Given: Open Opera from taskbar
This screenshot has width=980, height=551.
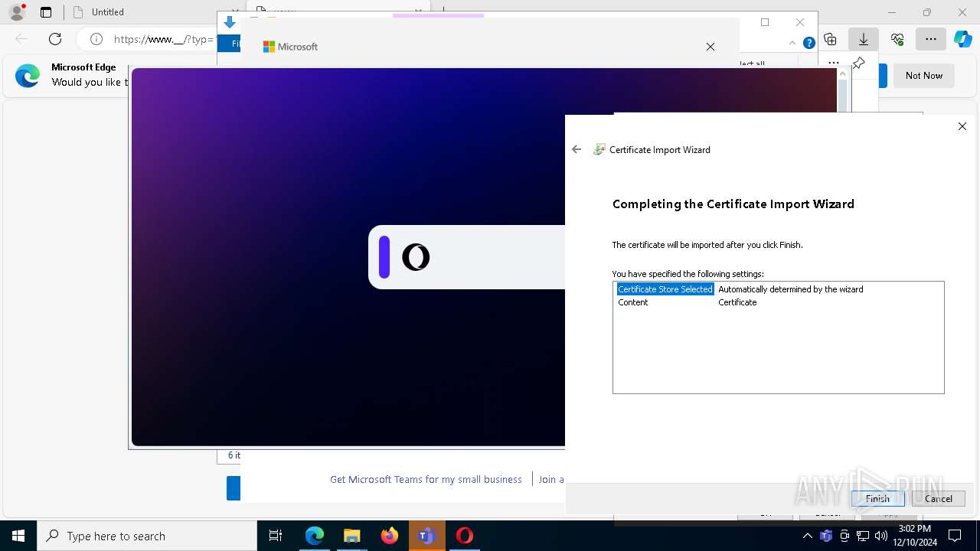Looking at the screenshot, I should (464, 536).
